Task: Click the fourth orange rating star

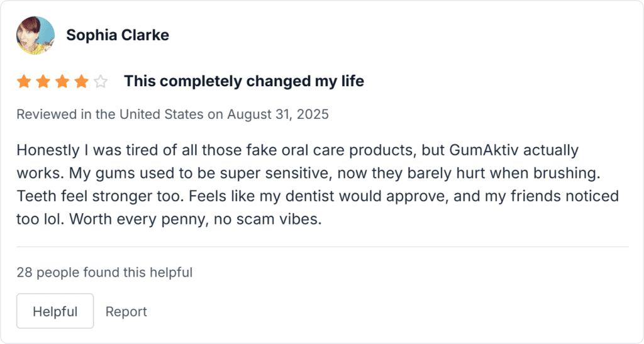Action: pyautogui.click(x=81, y=81)
